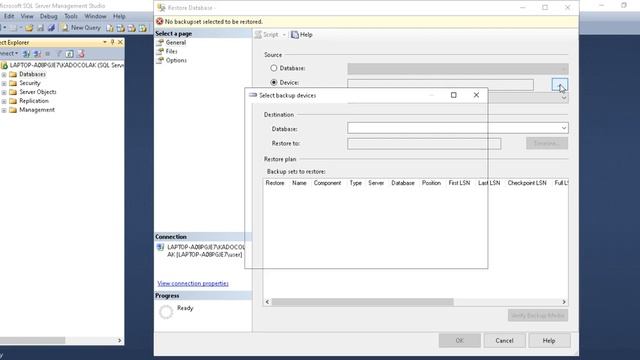Viewport: 640px width, 360px height.
Task: Click the Restore column header
Action: coord(275,183)
